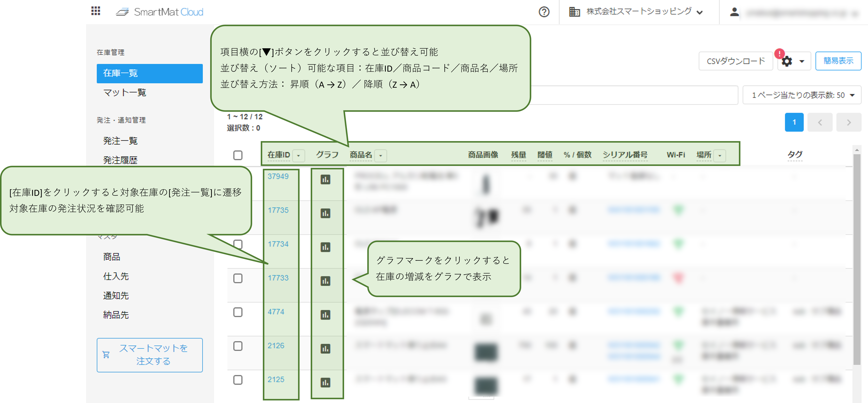
Task: Open stock ID 2126 link
Action: tap(276, 346)
